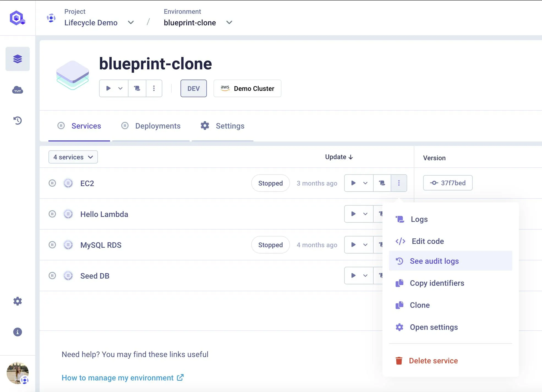This screenshot has width=542, height=392.
Task: Open the sidebar settings gear icon
Action: tap(18, 301)
